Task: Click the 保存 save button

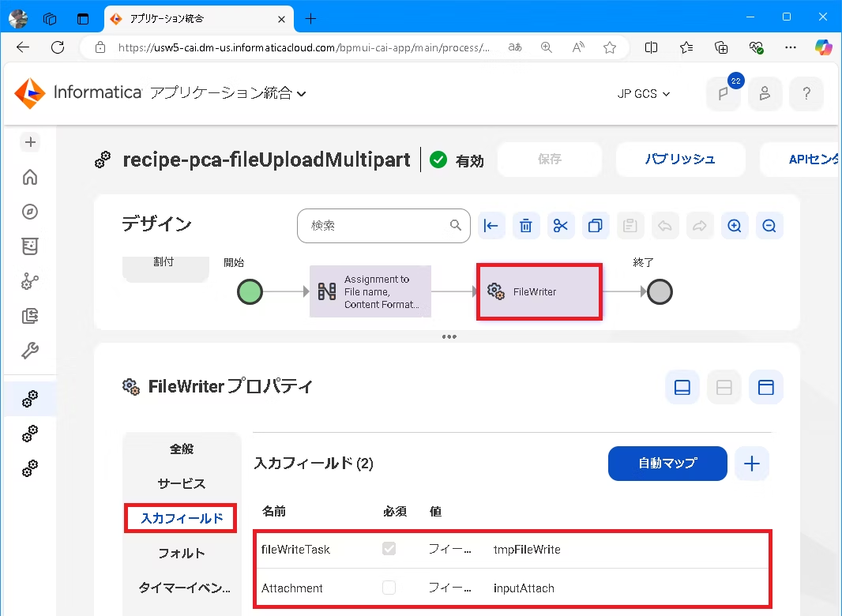Action: tap(549, 159)
